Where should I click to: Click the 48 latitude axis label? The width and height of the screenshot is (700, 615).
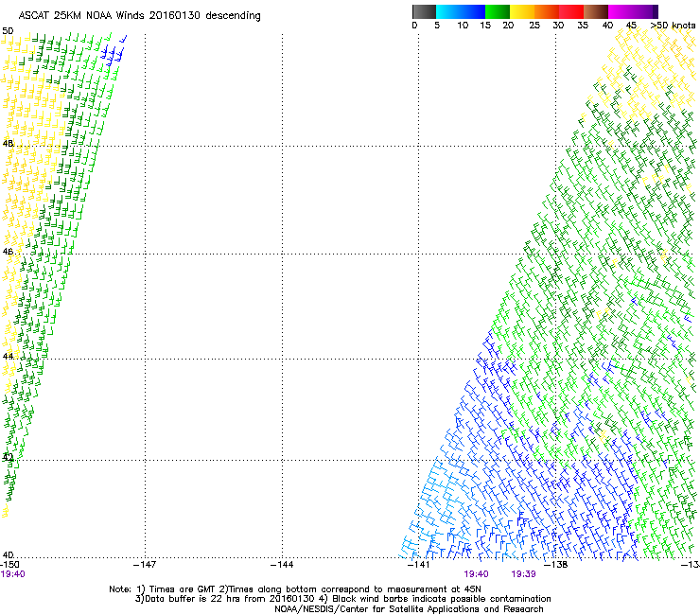pos(8,144)
